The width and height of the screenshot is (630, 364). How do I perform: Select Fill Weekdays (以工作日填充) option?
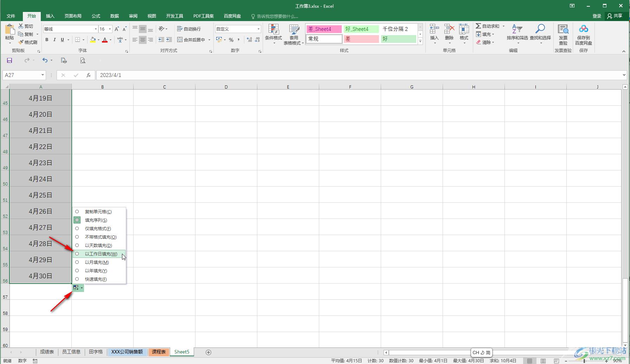tap(99, 254)
